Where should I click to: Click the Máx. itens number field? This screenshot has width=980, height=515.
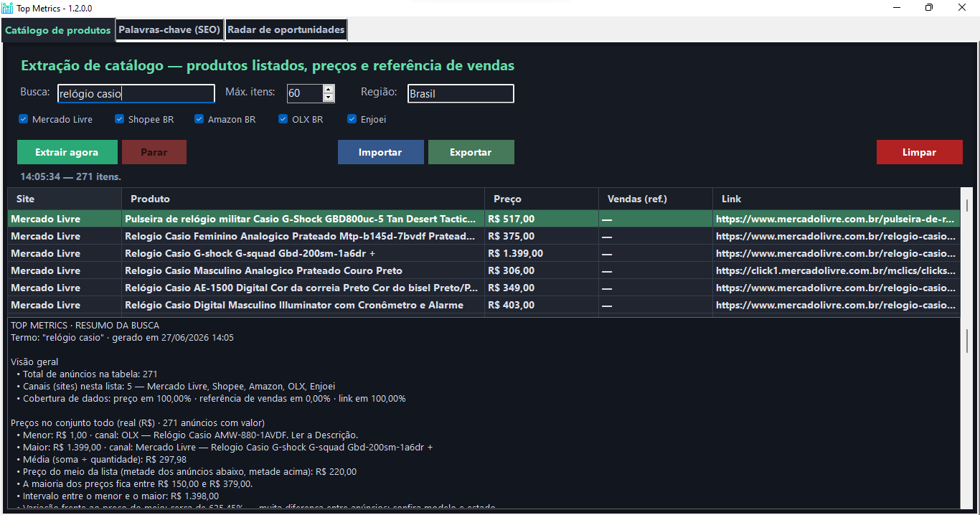[x=305, y=93]
